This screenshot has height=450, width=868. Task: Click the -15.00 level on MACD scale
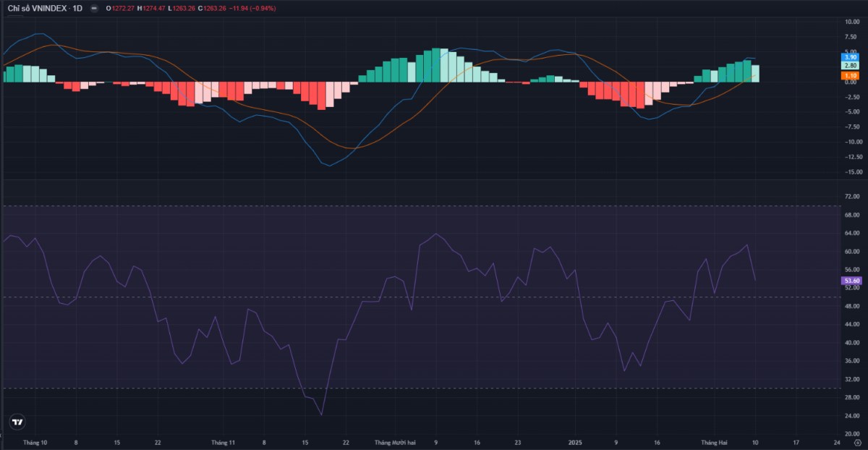point(851,172)
